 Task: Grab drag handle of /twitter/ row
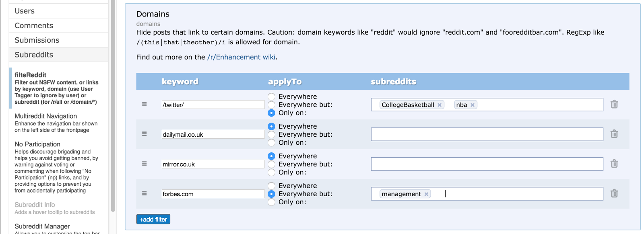pos(144,105)
